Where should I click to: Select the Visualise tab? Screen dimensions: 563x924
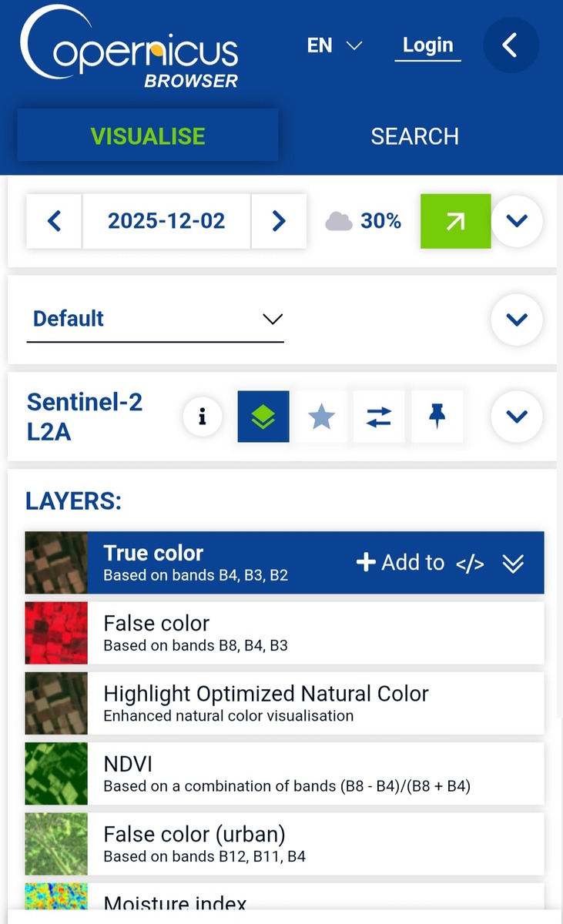coord(148,136)
